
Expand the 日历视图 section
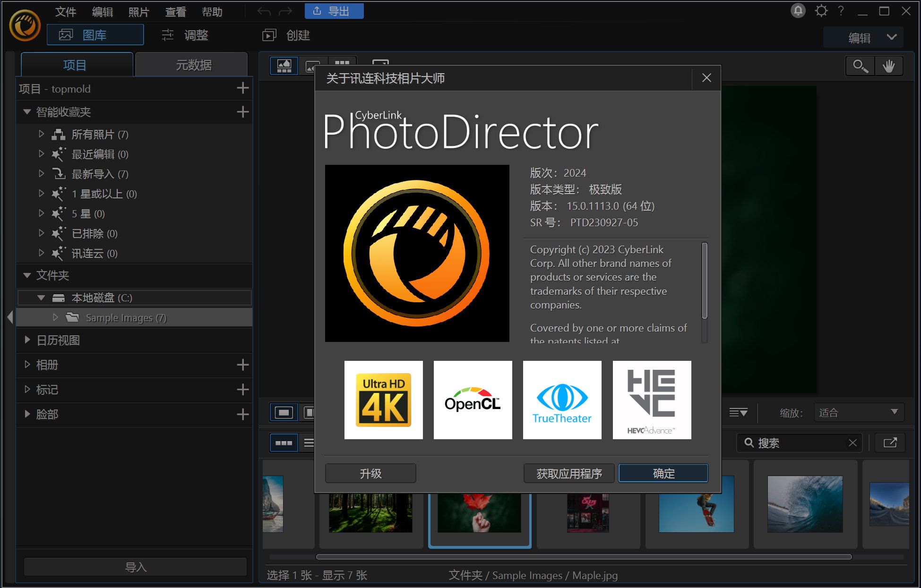(x=27, y=340)
